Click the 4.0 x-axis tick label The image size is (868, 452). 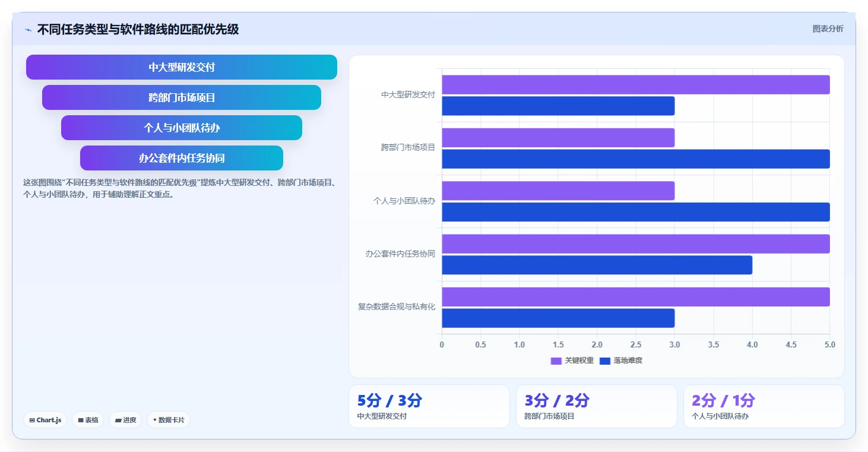click(752, 344)
